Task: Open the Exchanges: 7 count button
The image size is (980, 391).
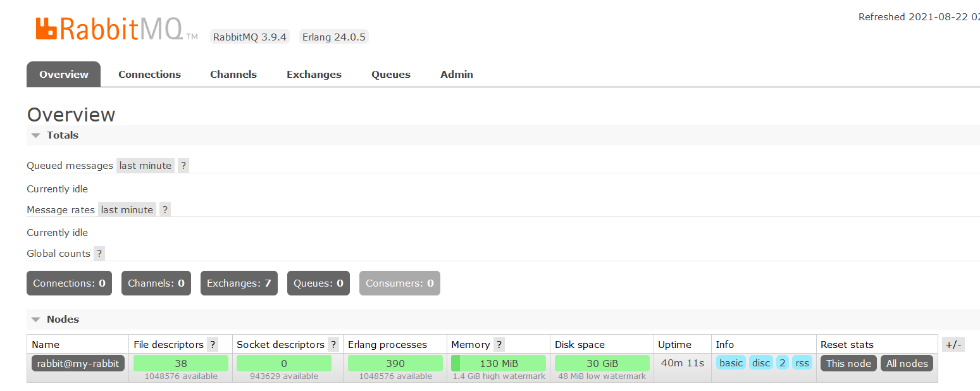Action: pos(239,283)
